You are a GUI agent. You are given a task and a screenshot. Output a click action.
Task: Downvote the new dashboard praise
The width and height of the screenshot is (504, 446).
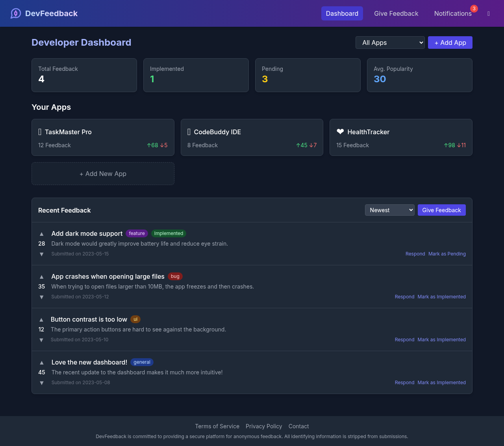[41, 383]
